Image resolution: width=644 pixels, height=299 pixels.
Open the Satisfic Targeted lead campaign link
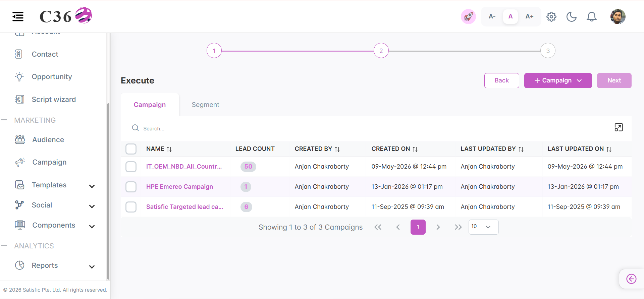184,207
